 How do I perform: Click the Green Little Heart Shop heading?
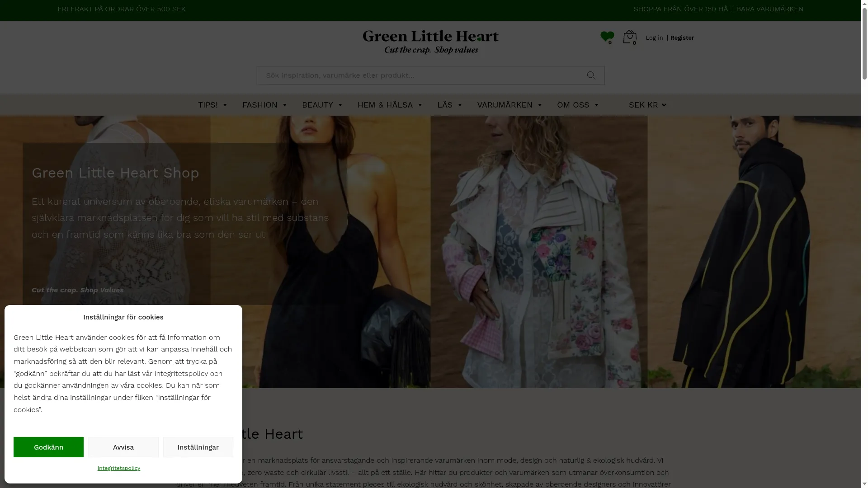click(115, 173)
